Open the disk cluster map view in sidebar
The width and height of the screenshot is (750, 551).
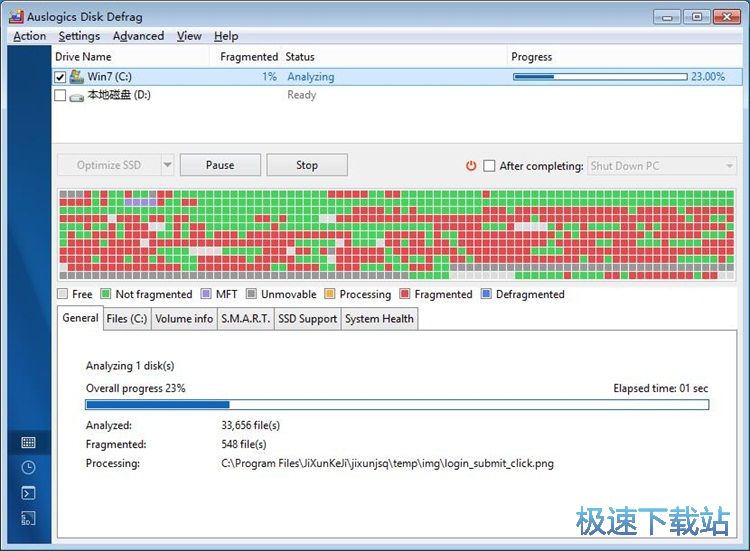tap(28, 442)
